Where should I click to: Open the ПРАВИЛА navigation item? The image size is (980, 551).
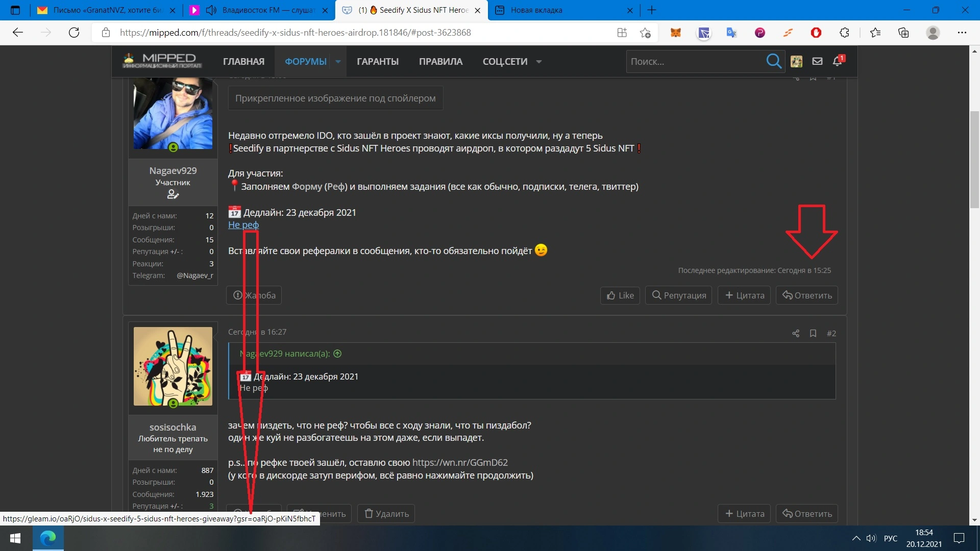(x=440, y=62)
